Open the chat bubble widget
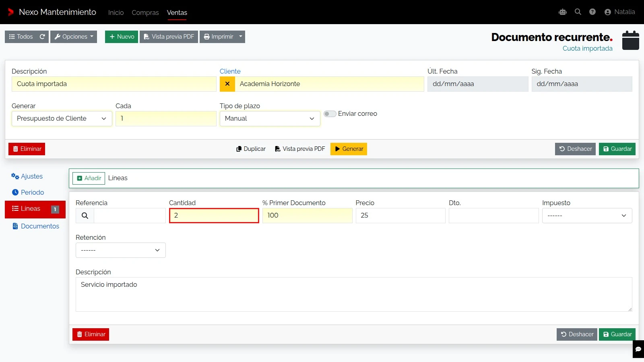 [638, 349]
